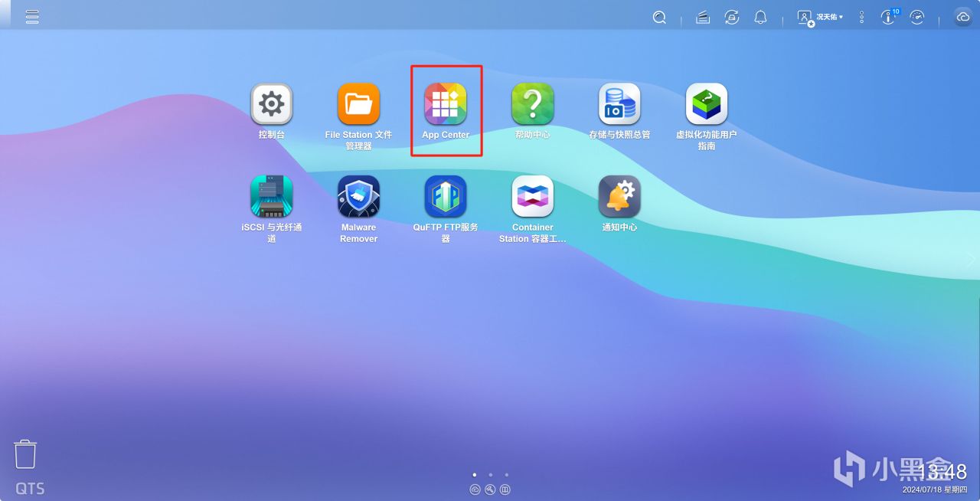Image resolution: width=980 pixels, height=501 pixels.
Task: Open the three-dot more options menu
Action: pyautogui.click(x=862, y=17)
